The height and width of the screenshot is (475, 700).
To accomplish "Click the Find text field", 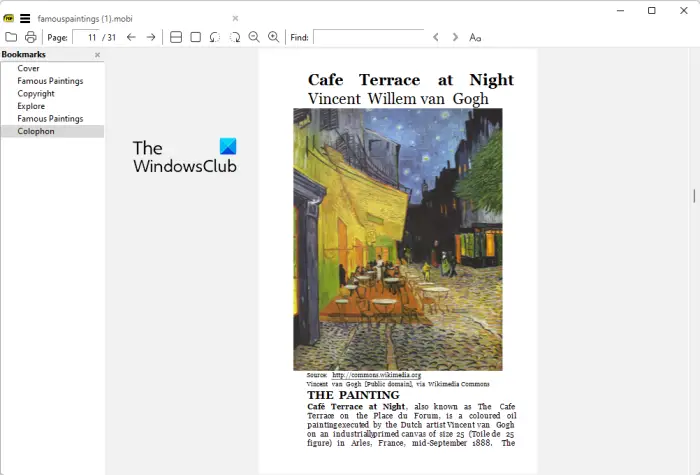I will click(369, 37).
